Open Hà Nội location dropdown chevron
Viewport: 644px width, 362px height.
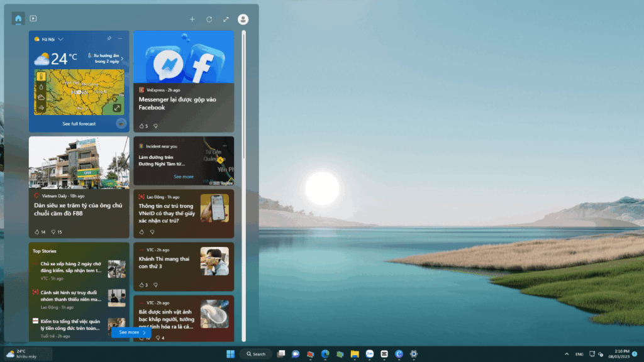61,40
